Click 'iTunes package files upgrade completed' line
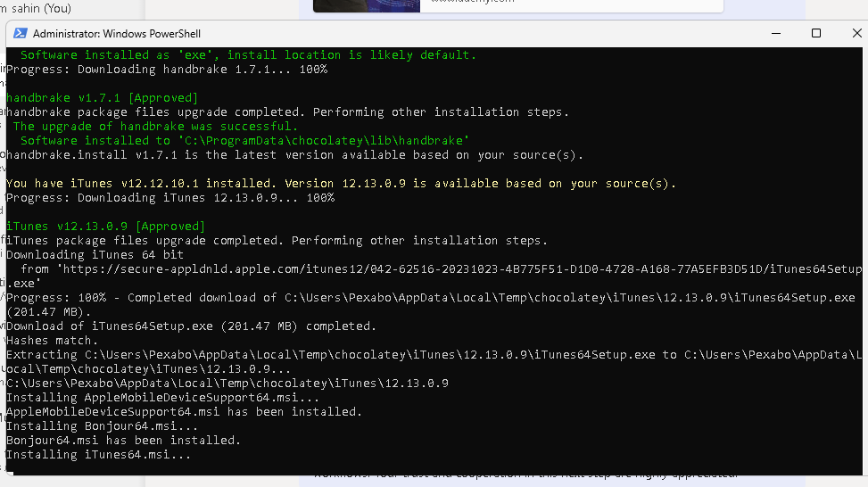The width and height of the screenshot is (868, 487). coord(277,241)
